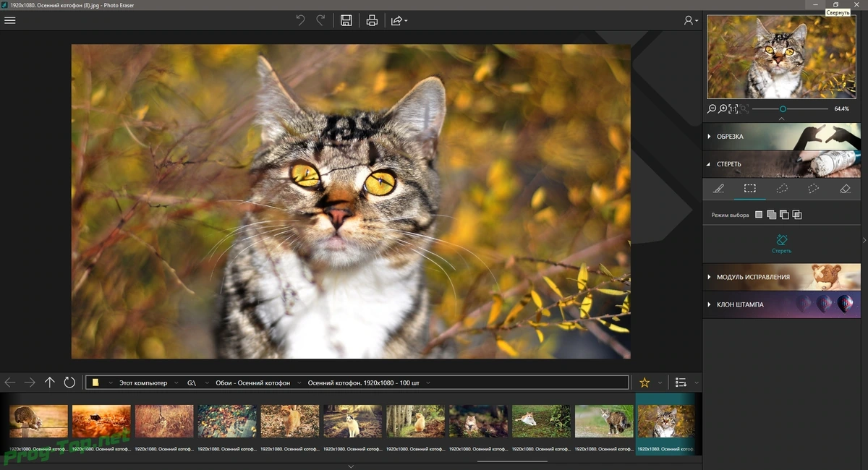Set zoom to 1:1 actual size
Screen dimensions: 868x470
733,108
